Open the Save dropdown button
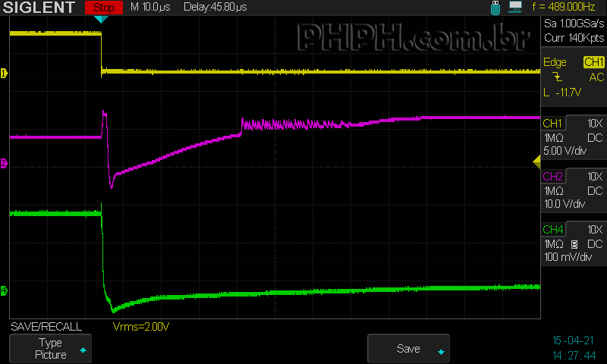The width and height of the screenshot is (607, 364). [x=408, y=349]
